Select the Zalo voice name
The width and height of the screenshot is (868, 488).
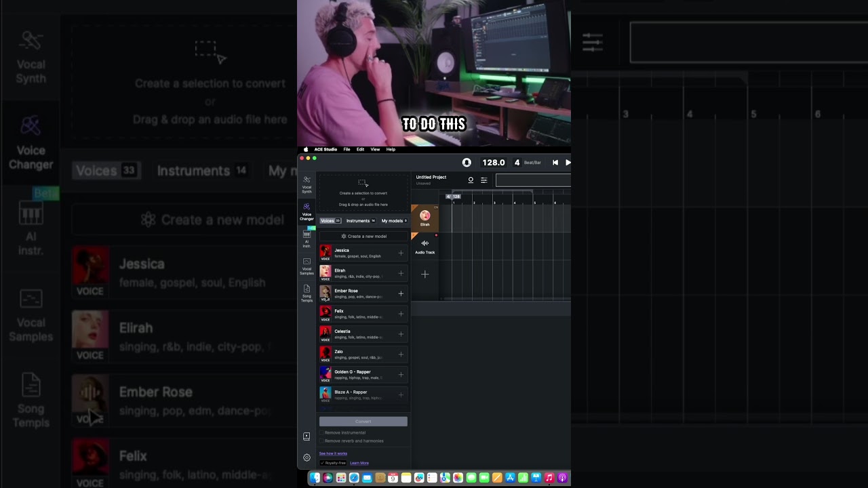(x=338, y=352)
